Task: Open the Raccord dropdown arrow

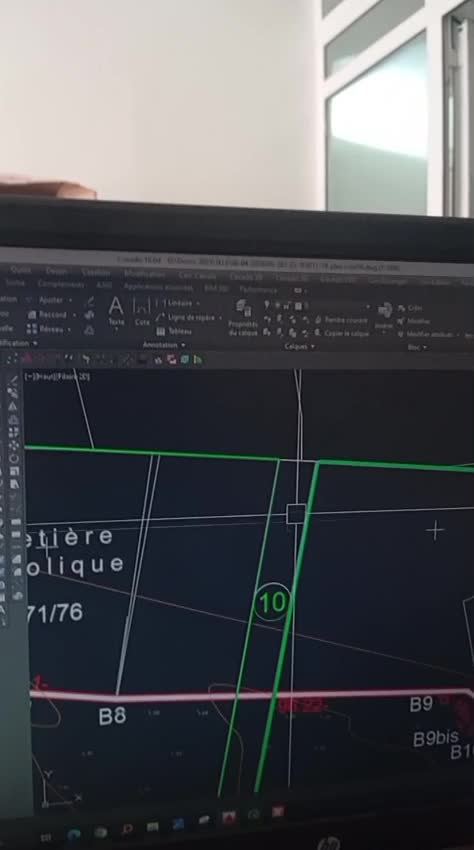Action: [74, 314]
